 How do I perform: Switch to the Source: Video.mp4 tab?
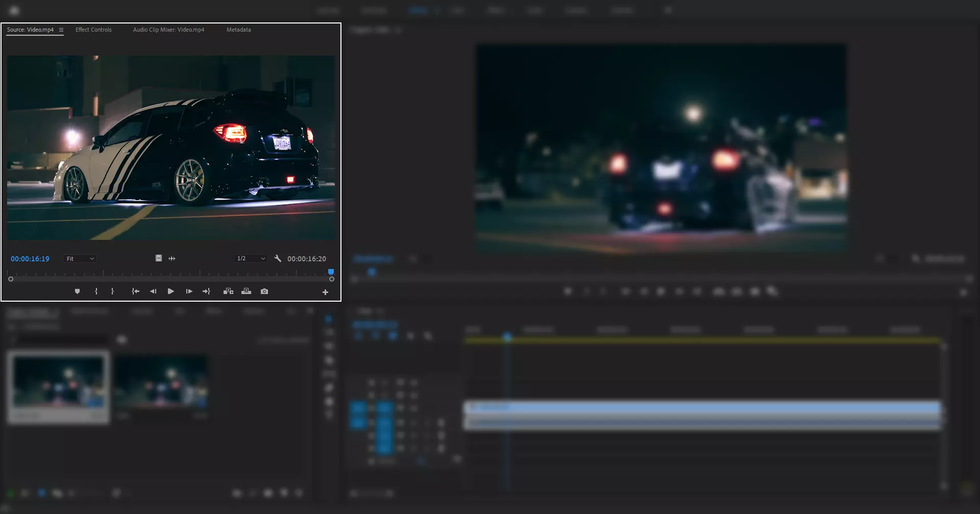[x=30, y=30]
